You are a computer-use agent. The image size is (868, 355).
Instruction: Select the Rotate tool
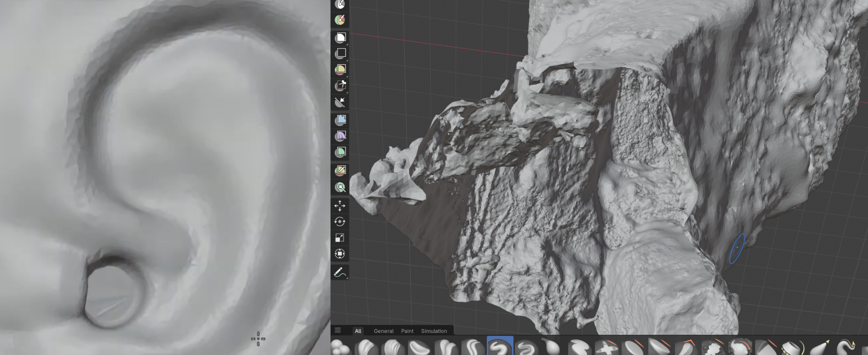point(340,222)
